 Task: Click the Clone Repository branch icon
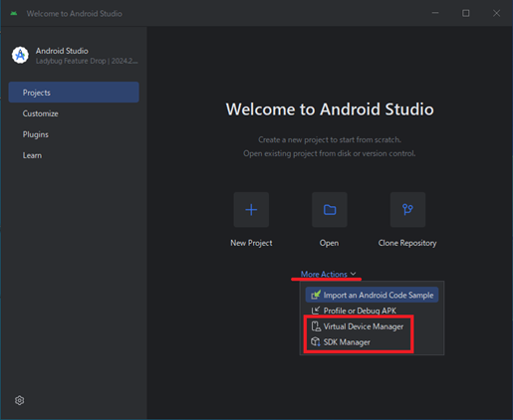click(x=407, y=210)
